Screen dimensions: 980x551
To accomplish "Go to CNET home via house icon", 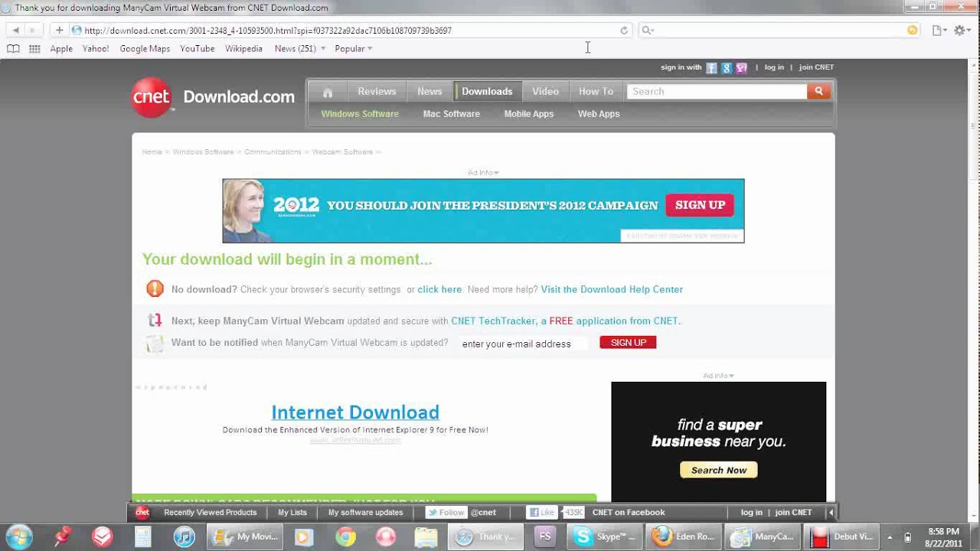I will 328,92.
